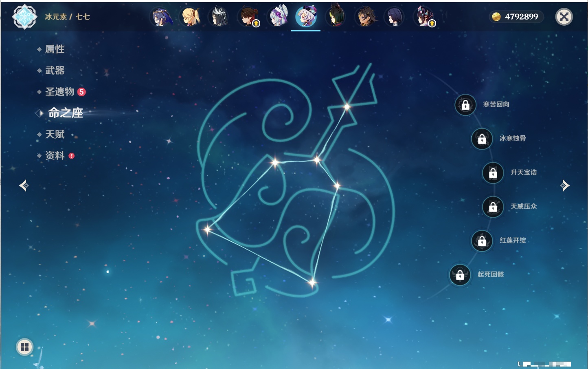Viewport: 588px width, 369px height.
Task: Open the grid menu icon at bottom left
Action: coord(24,347)
